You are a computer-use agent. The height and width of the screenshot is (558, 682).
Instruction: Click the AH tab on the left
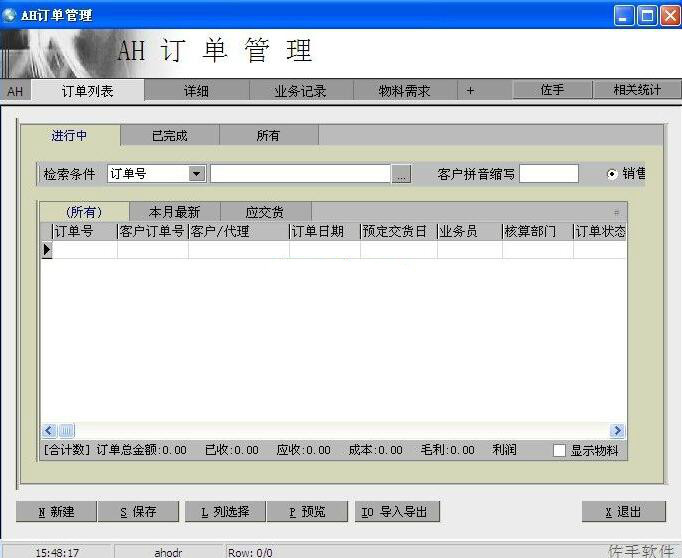click(15, 91)
